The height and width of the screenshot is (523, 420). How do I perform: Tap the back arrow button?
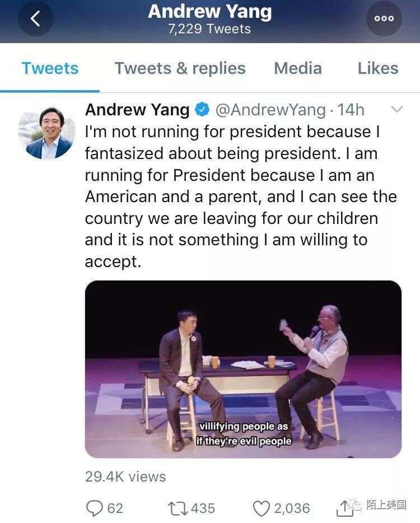point(35,18)
